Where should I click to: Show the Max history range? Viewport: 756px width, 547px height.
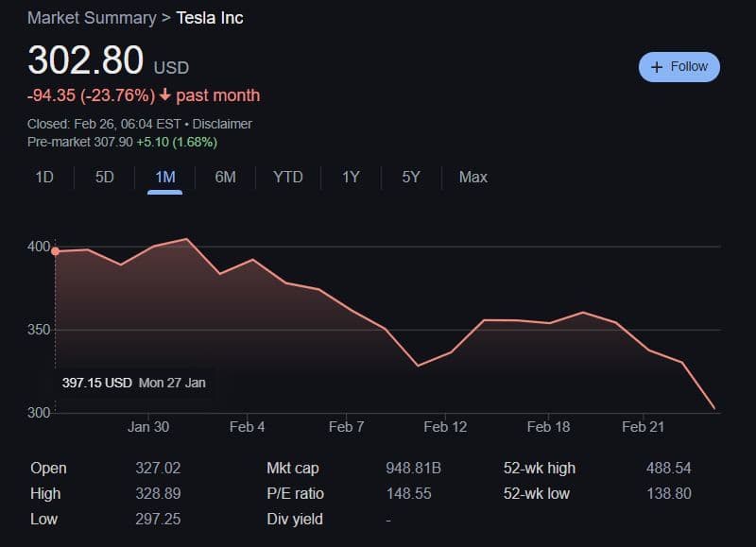point(473,177)
